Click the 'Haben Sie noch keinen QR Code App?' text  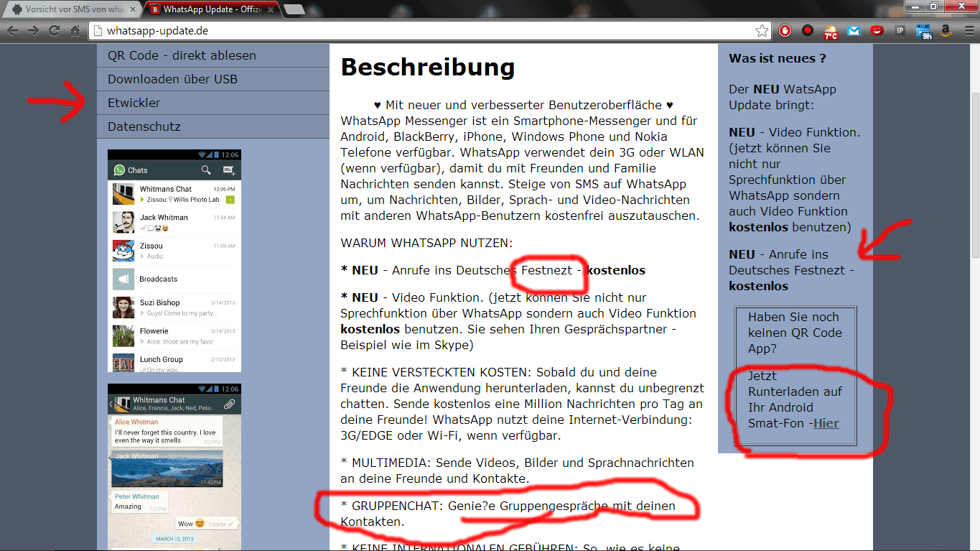(795, 333)
